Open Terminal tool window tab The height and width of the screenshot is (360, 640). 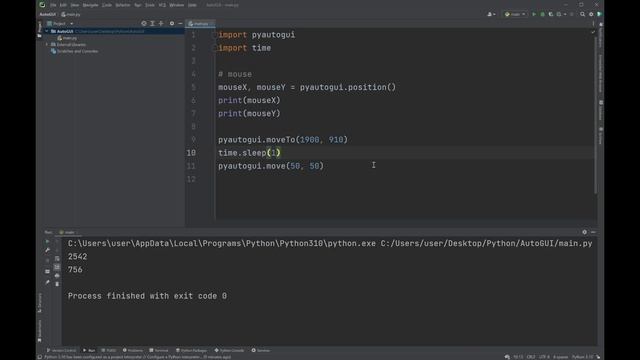point(159,350)
